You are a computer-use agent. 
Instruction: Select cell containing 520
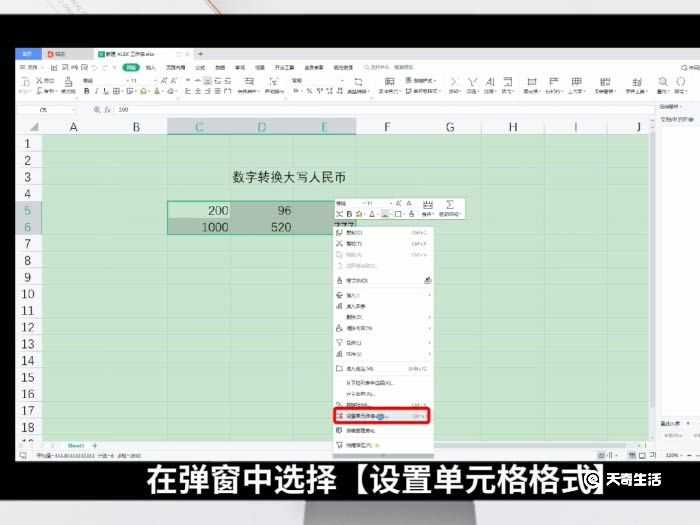point(262,227)
